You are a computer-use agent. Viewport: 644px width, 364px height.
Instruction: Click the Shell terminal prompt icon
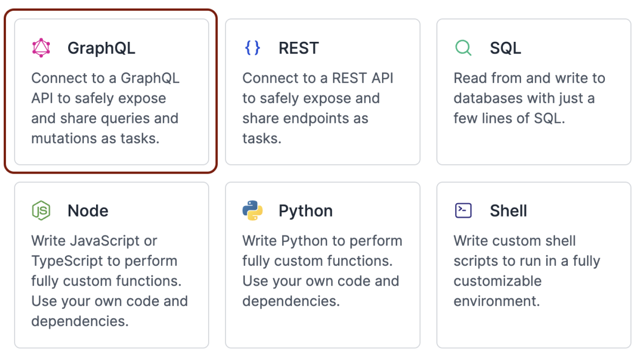(x=463, y=211)
